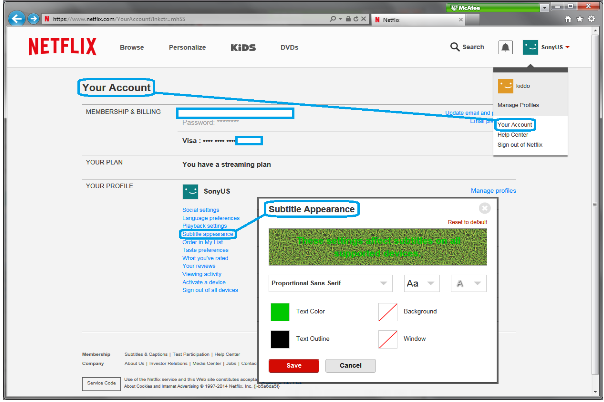Click the subtitle preview sample image
The width and height of the screenshot is (604, 402).
tap(378, 247)
